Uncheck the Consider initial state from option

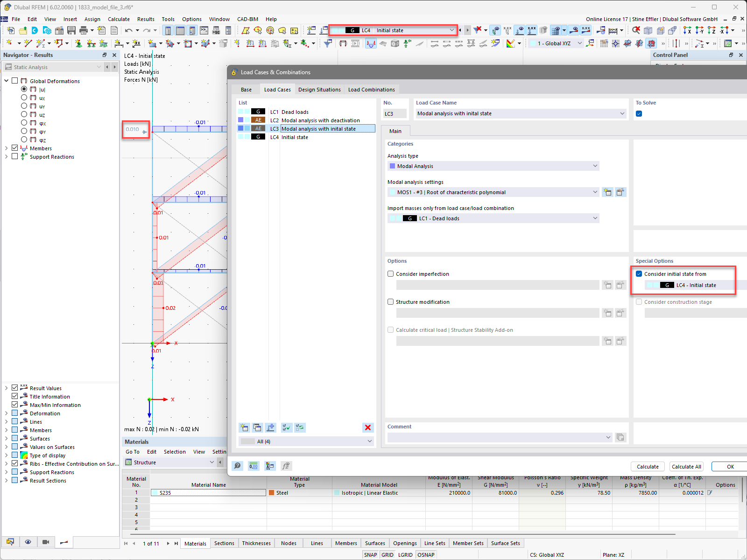[x=638, y=273]
